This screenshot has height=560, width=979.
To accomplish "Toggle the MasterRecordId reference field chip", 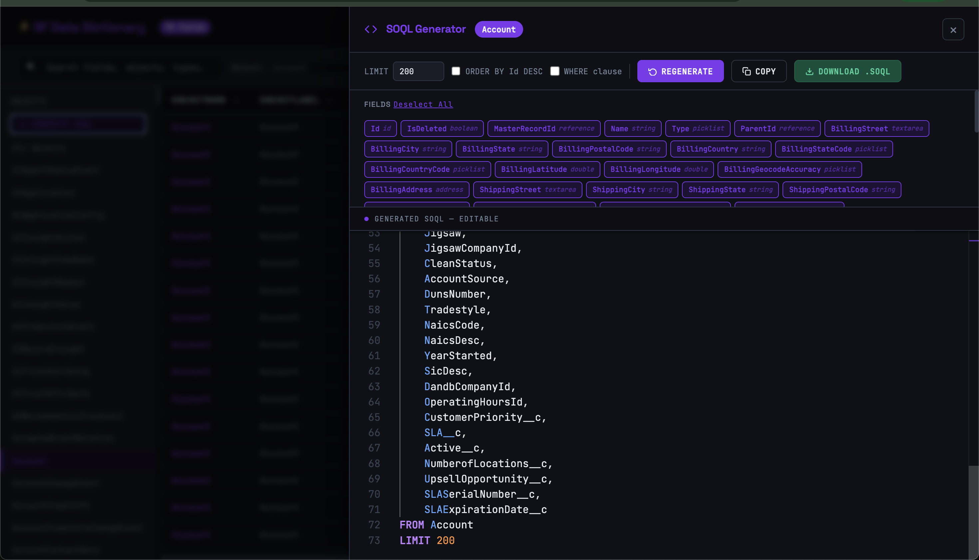I will coord(543,129).
